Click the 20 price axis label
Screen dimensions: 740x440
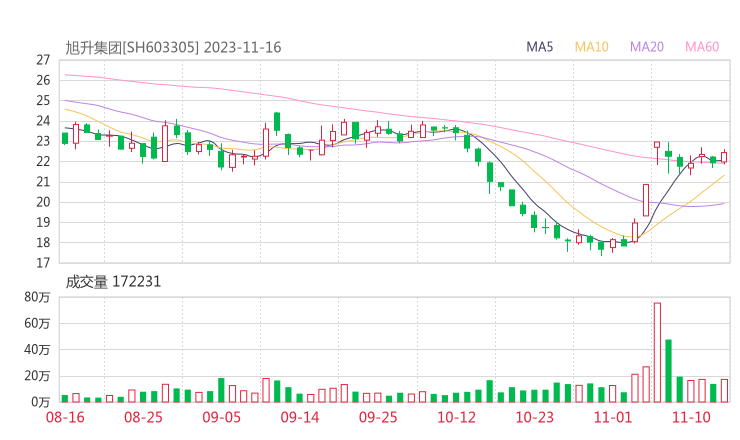(43, 202)
